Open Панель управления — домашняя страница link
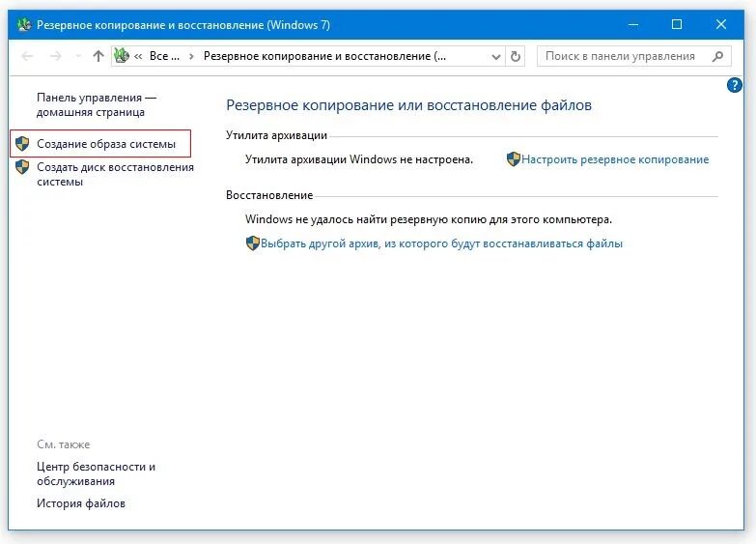Viewport: 756px width, 544px height. (96, 104)
